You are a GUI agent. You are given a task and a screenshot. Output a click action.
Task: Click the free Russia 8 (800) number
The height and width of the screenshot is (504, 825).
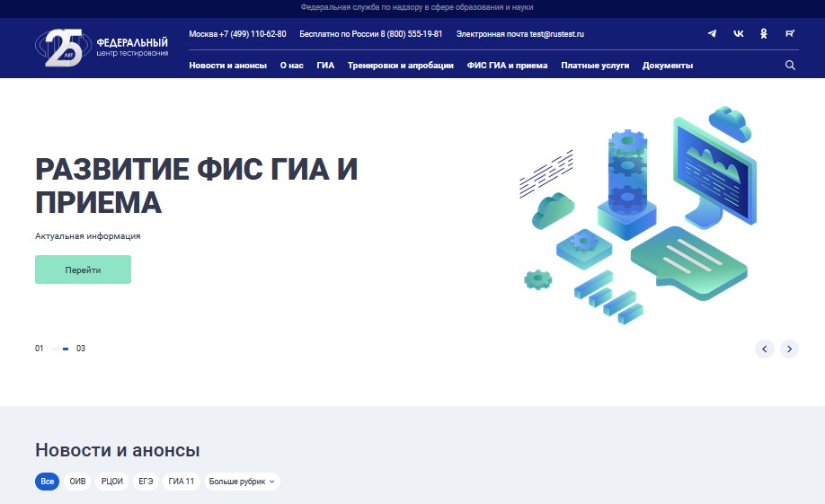(x=371, y=33)
